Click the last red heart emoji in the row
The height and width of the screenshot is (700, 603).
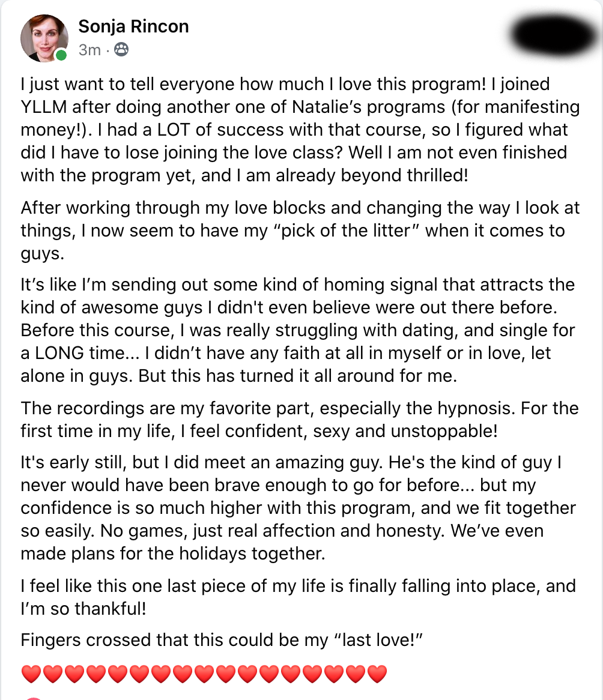(377, 674)
